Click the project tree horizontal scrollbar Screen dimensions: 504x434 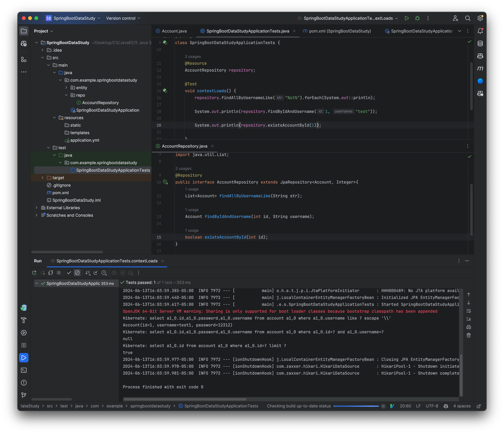[x=67, y=252]
